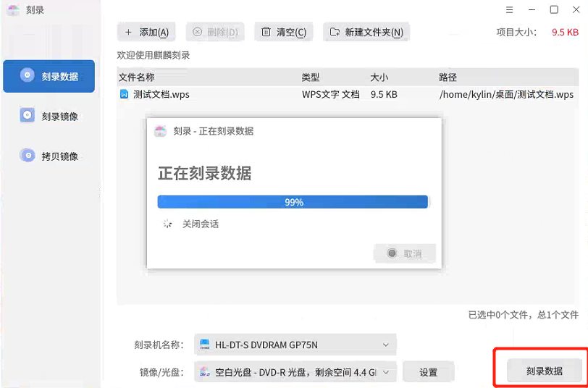The height and width of the screenshot is (388, 588).
Task: Click the 刻录数据 burn button at bottom
Action: click(544, 371)
